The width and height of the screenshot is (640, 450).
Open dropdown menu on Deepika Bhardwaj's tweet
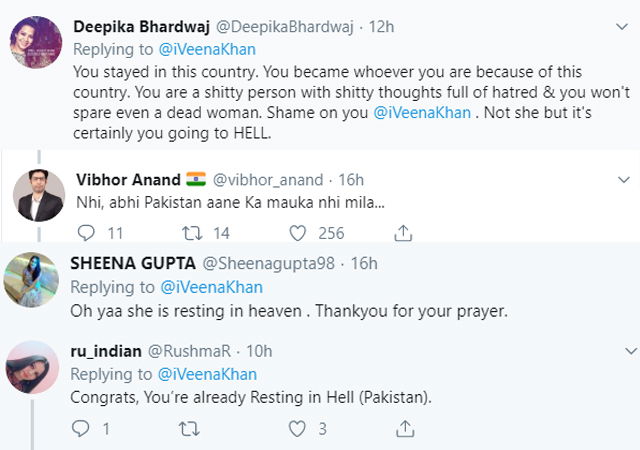pos(622,27)
